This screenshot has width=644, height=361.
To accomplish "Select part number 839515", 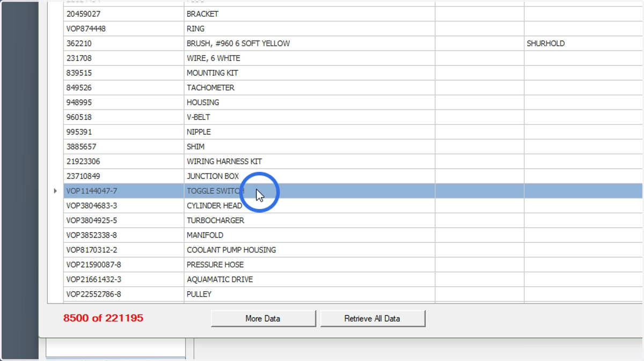I will click(123, 73).
